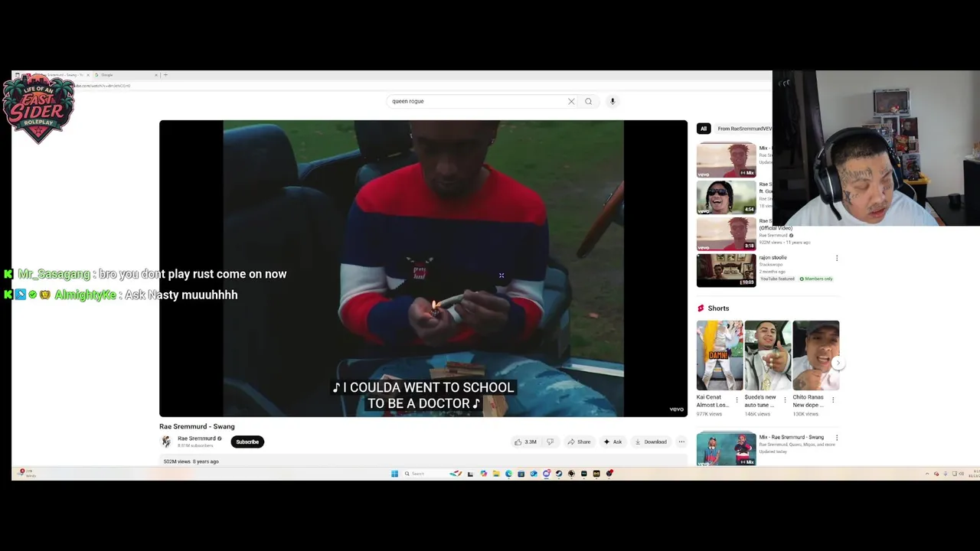Screen dimensions: 980x551
Task: Select the All filter chip
Action: pyautogui.click(x=704, y=129)
